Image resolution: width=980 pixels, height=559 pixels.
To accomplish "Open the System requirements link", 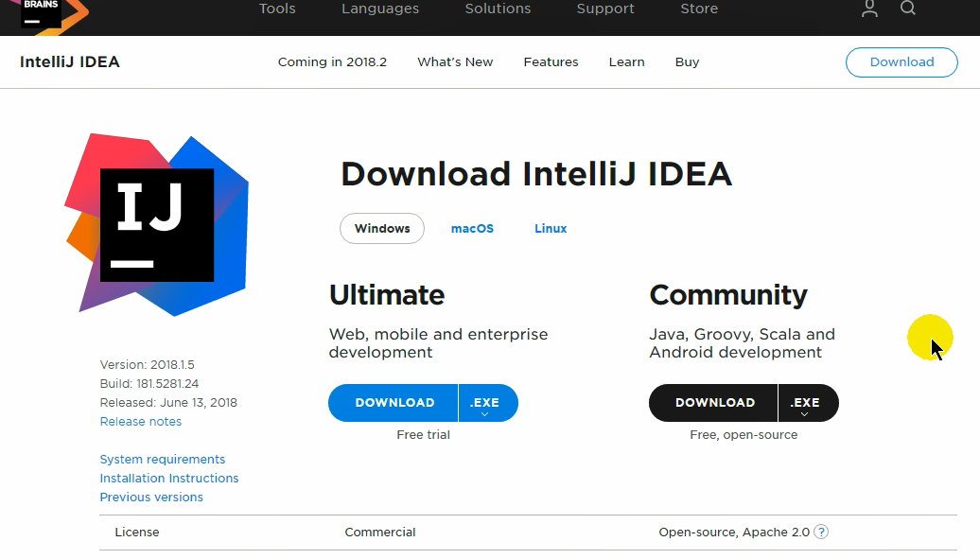I will [163, 459].
